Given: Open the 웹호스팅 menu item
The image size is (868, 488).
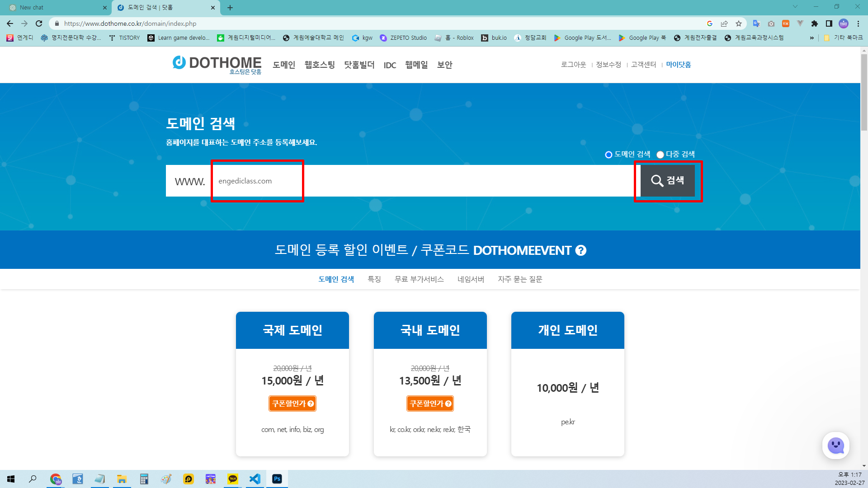Looking at the screenshot, I should [319, 65].
